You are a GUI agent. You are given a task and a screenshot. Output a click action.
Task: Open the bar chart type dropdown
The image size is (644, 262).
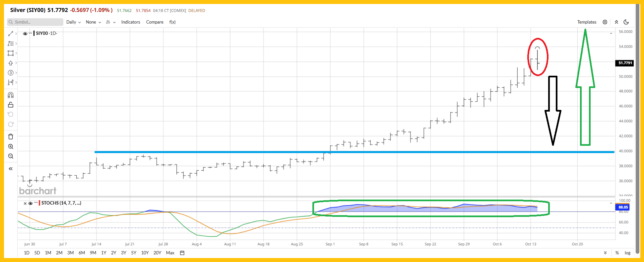pos(110,22)
